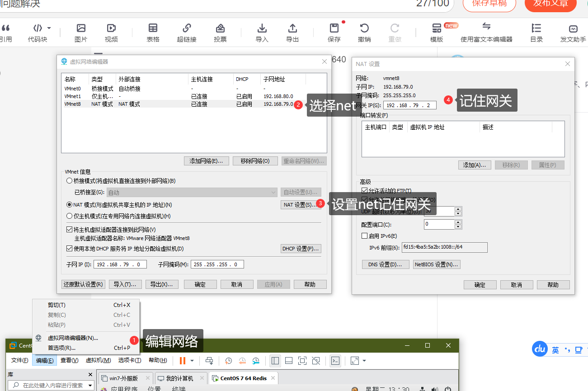Toggle 使用本地 DHCP 服务 checkbox
Screen dimensions: 588x391
point(69,249)
